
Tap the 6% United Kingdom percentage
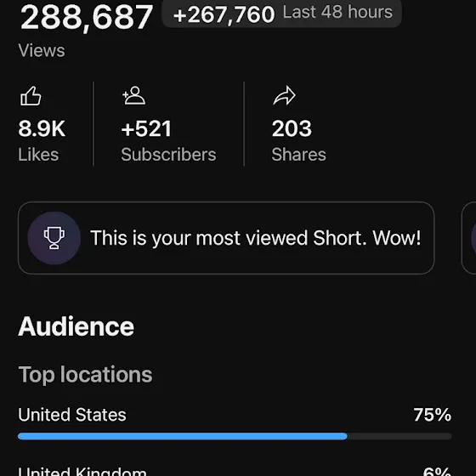[x=437, y=472]
